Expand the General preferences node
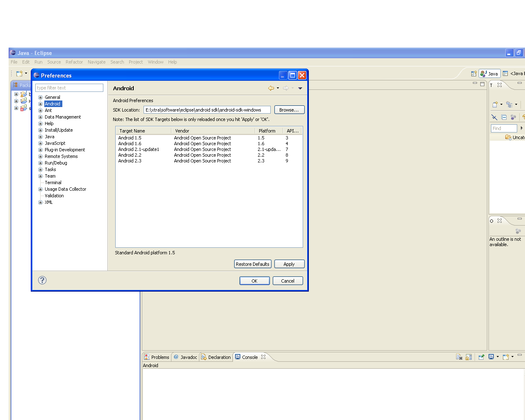Image resolution: width=525 pixels, height=420 pixels. point(41,98)
